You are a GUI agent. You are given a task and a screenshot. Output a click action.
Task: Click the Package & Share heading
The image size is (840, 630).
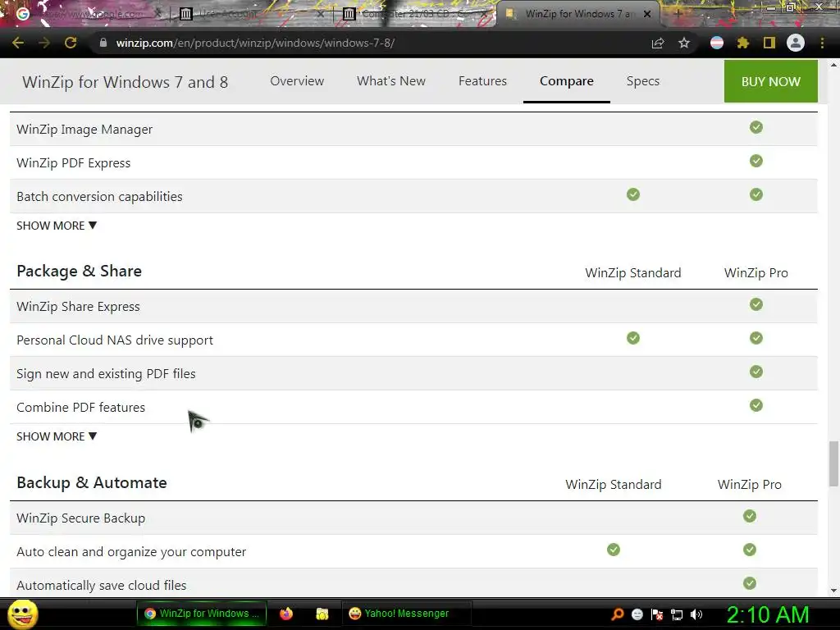point(80,271)
